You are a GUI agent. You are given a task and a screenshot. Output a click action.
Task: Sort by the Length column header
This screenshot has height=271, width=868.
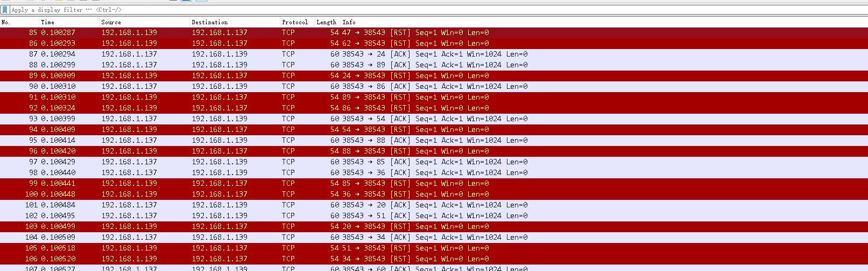point(328,22)
